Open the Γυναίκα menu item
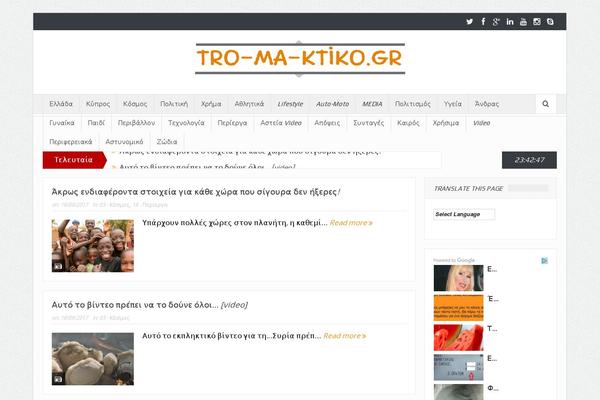The image size is (600, 400). tap(62, 123)
